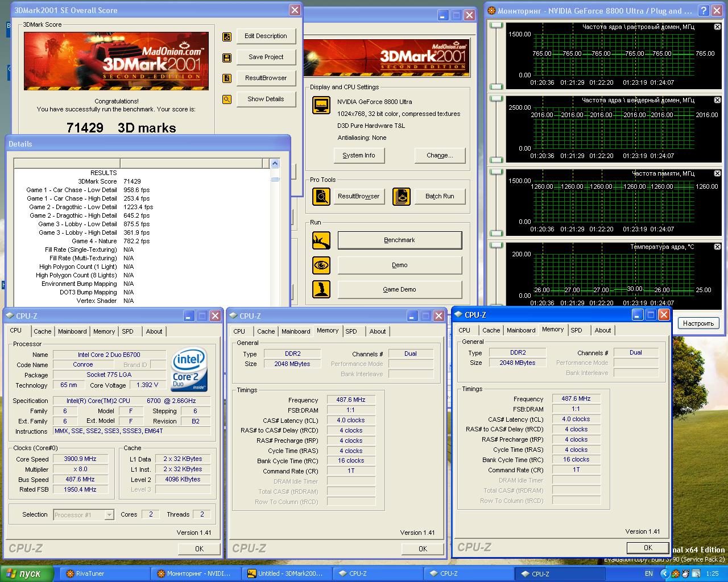Click the joystick icon beside Game Demo

pyautogui.click(x=321, y=289)
